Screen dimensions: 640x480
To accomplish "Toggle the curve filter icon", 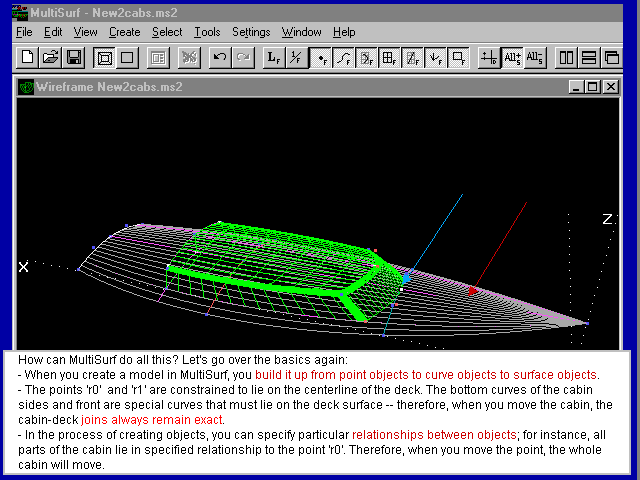I will click(344, 58).
